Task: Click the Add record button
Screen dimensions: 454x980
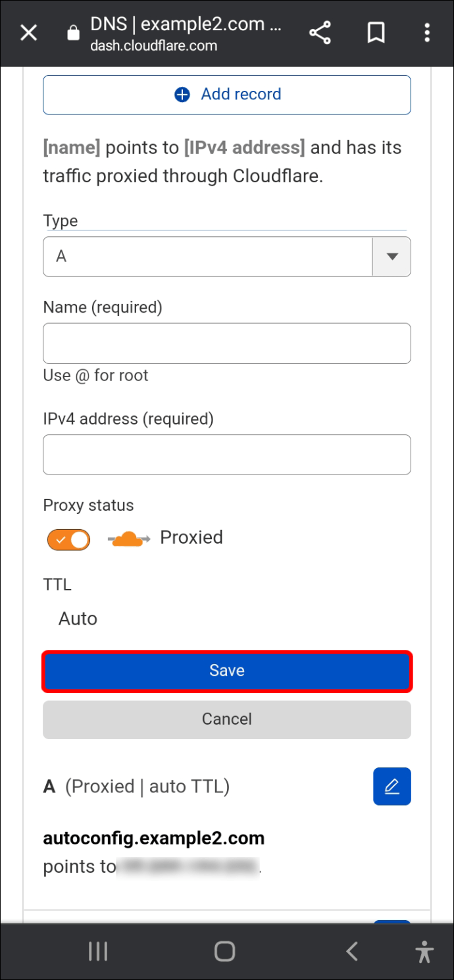Action: pyautogui.click(x=227, y=94)
